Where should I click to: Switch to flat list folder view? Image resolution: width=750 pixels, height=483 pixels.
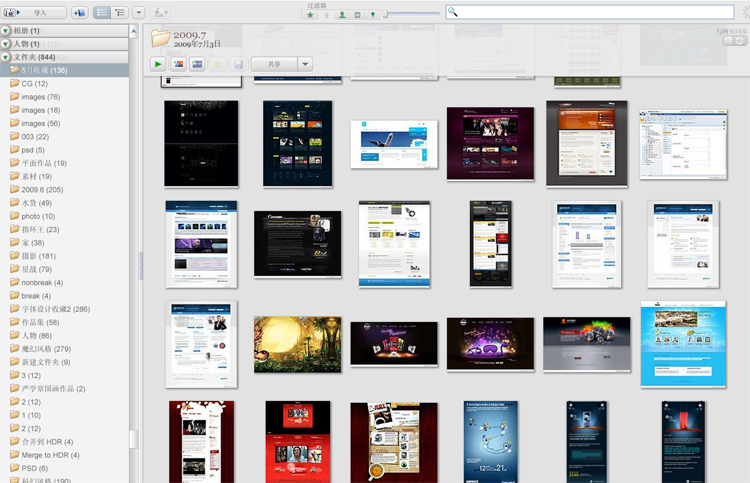[102, 13]
